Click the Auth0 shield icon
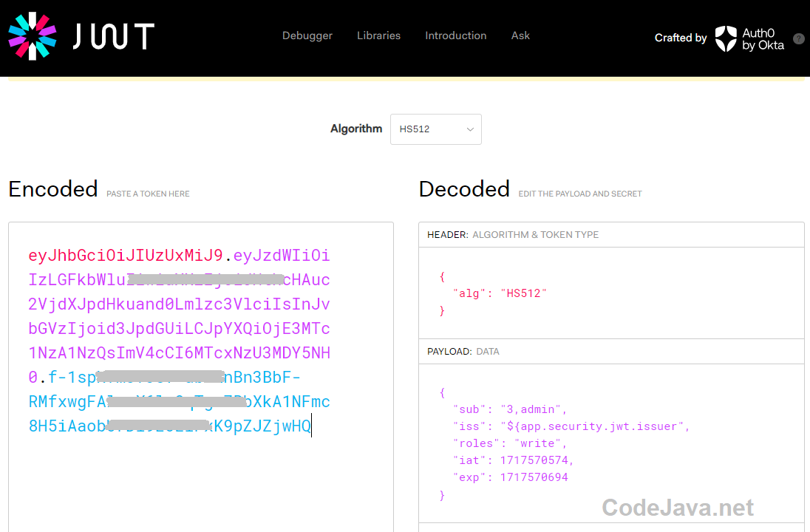 [726, 38]
